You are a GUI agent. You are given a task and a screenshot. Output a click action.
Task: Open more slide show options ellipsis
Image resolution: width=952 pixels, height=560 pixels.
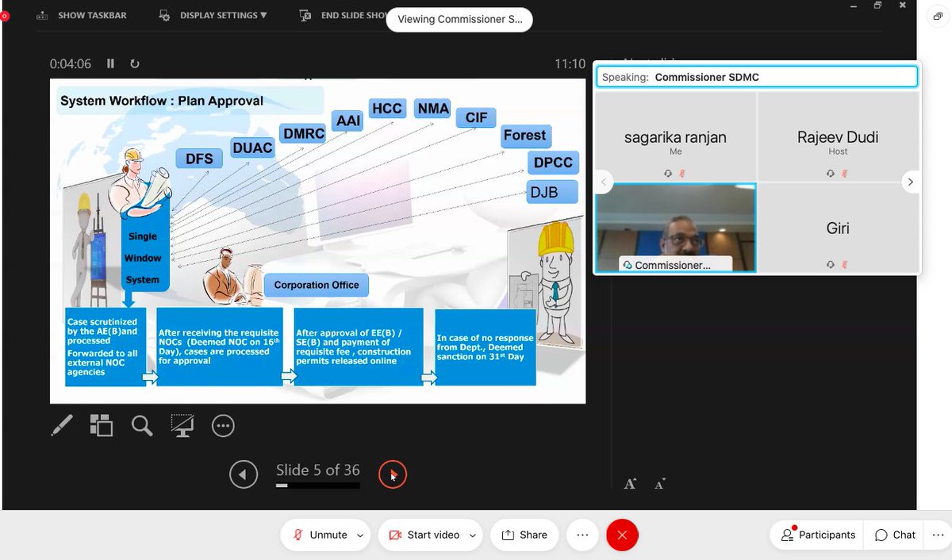tap(223, 426)
